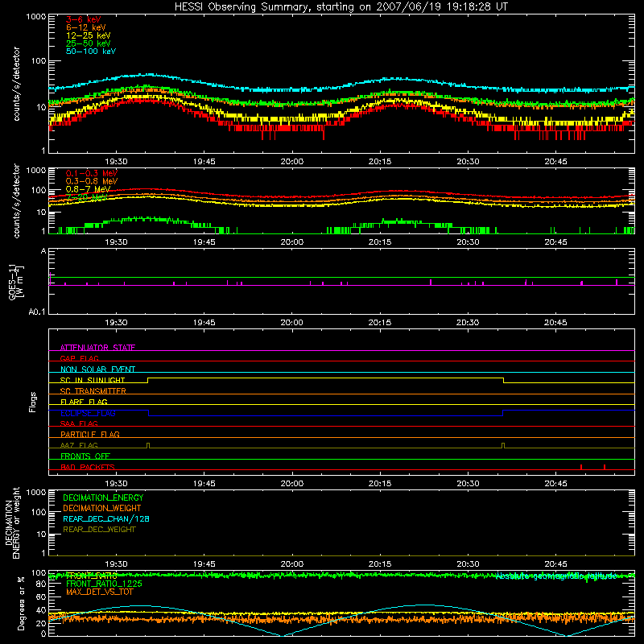Viewport: 644px width, 644px height.
Task: Click the BAD_PACKETS flag label
Action: [88, 467]
